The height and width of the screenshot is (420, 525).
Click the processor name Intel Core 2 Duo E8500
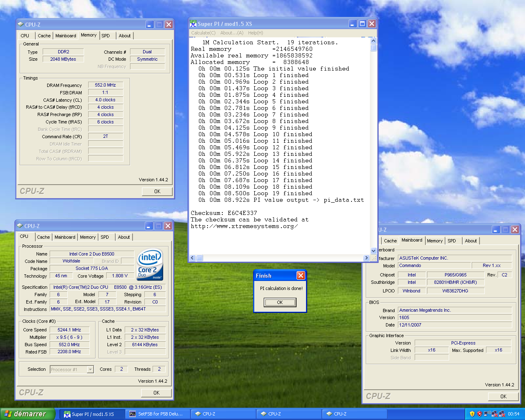[92, 254]
